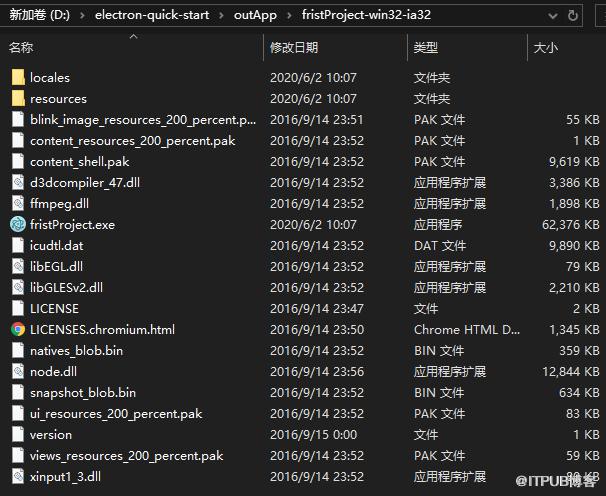This screenshot has height=496, width=606.
Task: Go to 新加卷 (D:) in the breadcrumb
Action: pyautogui.click(x=39, y=15)
